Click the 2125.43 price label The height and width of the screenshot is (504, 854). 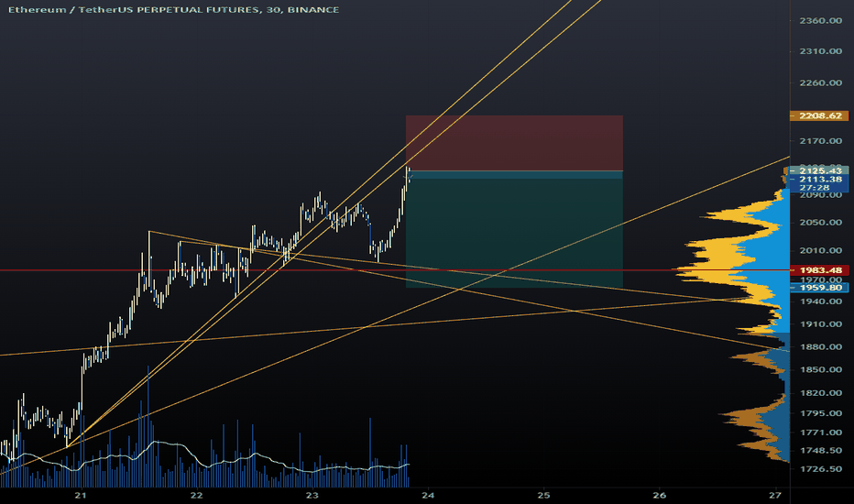click(819, 170)
